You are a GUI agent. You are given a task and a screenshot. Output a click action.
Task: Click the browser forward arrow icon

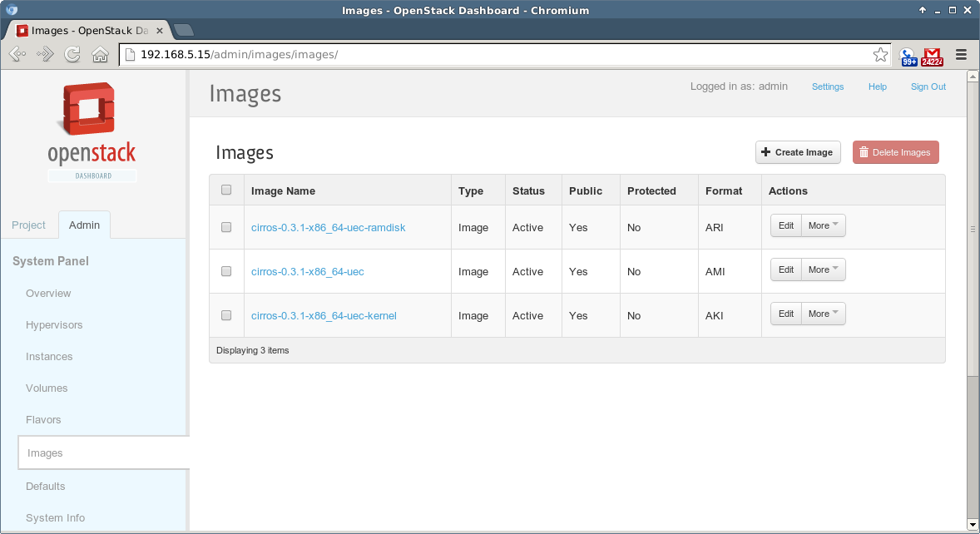(45, 55)
